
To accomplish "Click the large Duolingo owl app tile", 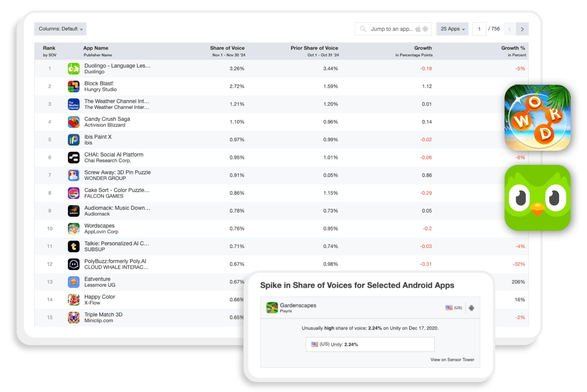I will point(537,198).
